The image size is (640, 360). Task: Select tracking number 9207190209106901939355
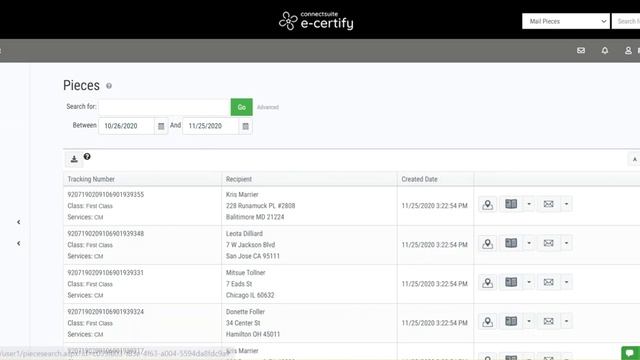coord(106,195)
